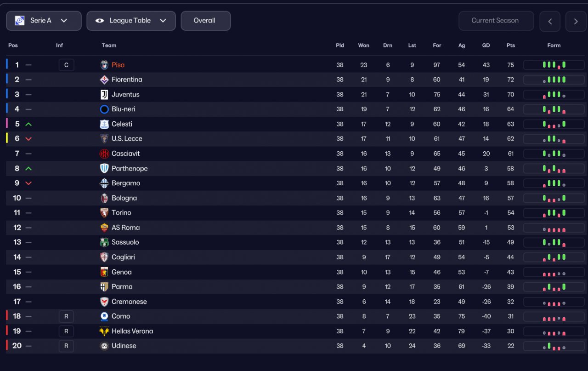Viewport: 588px width, 371px height.
Task: Sort table by GD column header
Action: click(x=486, y=46)
